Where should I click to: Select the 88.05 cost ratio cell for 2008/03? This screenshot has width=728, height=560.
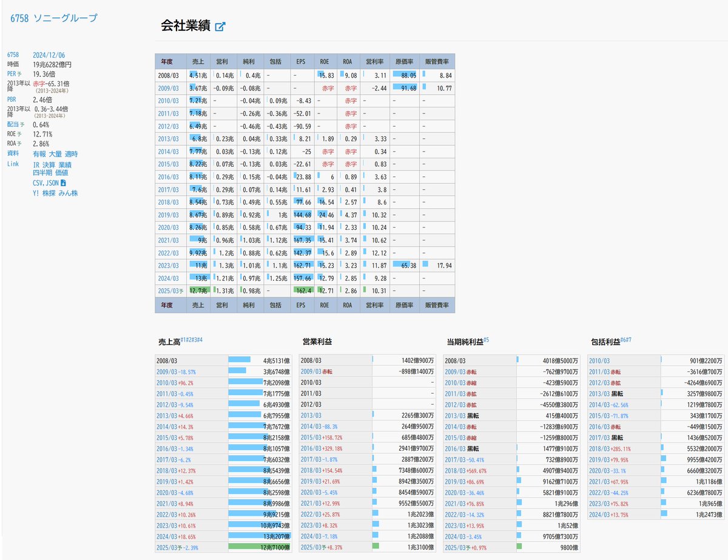[x=404, y=75]
